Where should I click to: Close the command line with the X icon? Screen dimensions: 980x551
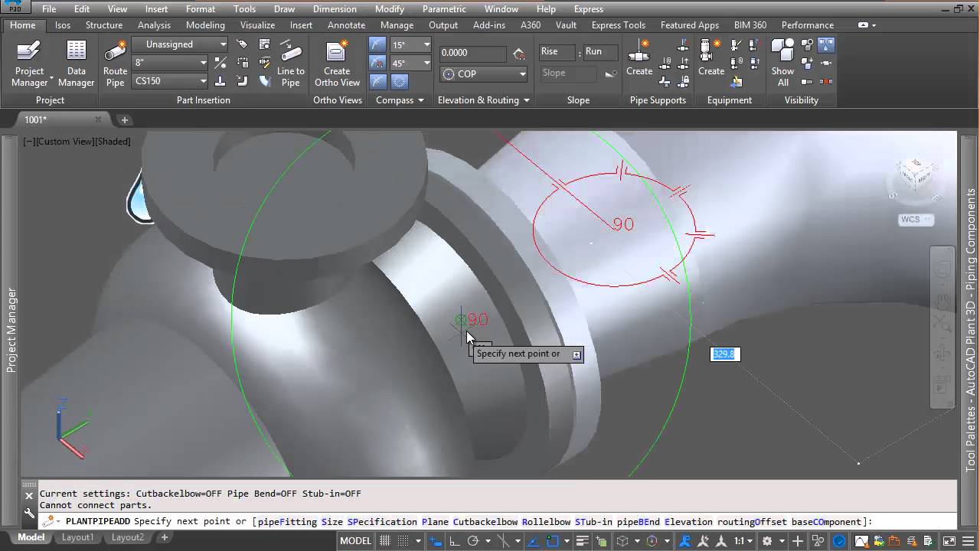29,496
